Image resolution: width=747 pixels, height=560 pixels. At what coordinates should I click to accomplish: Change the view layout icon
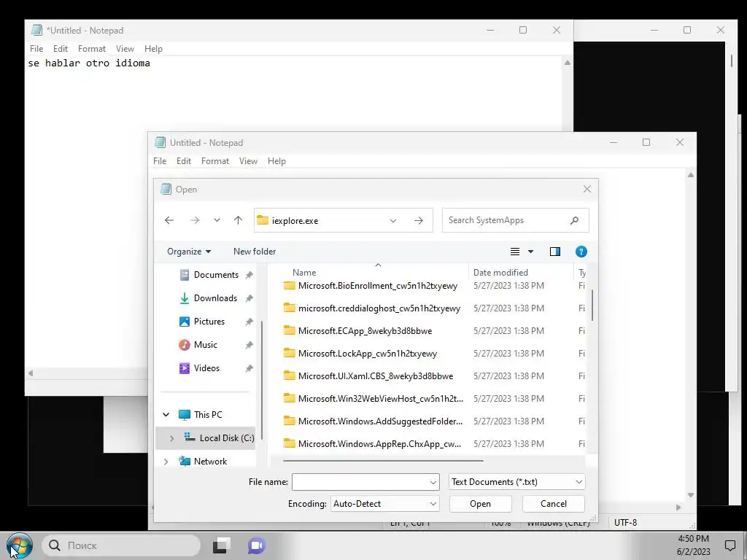click(x=515, y=252)
